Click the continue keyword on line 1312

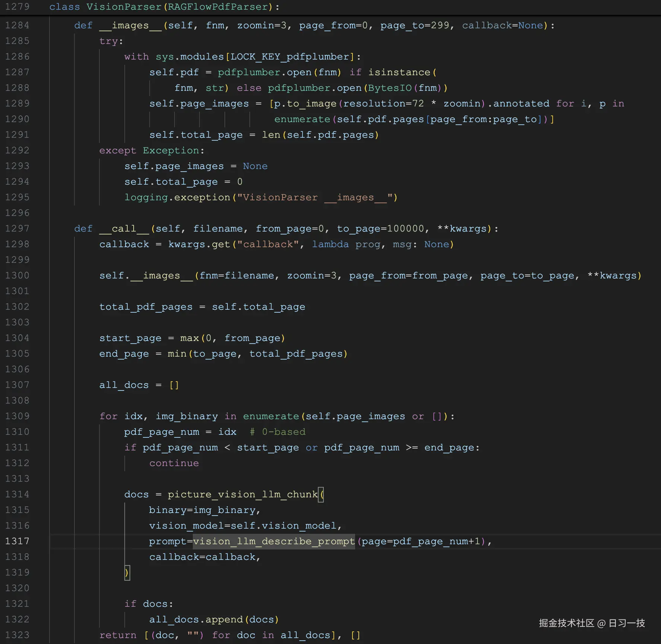[174, 463]
